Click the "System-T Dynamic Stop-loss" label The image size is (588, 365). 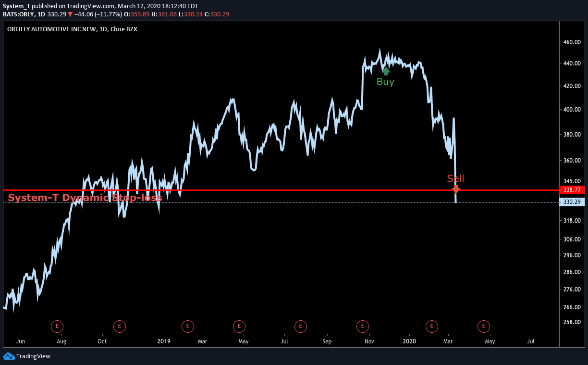click(85, 198)
